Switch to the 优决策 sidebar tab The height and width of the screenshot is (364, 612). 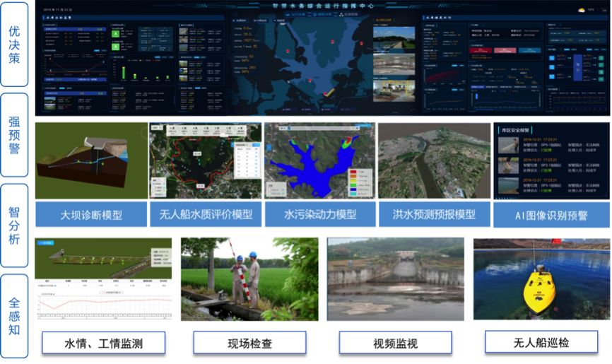[x=14, y=44]
